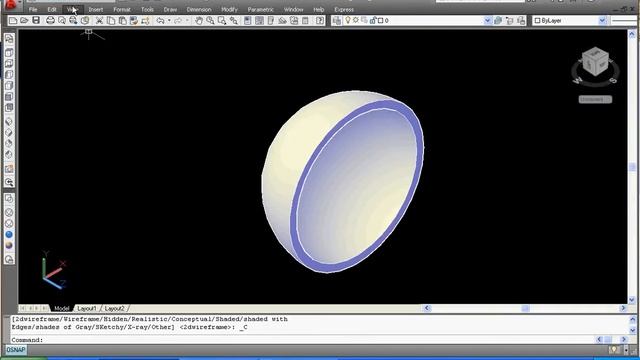Image resolution: width=640 pixels, height=360 pixels.
Task: Click the Paste icon
Action: 122,20
